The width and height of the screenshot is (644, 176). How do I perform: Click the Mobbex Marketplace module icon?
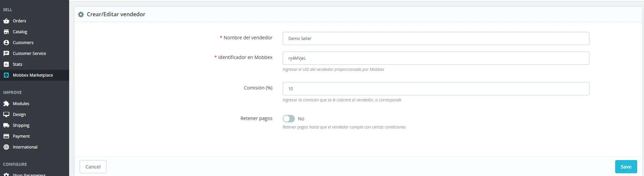[x=6, y=75]
